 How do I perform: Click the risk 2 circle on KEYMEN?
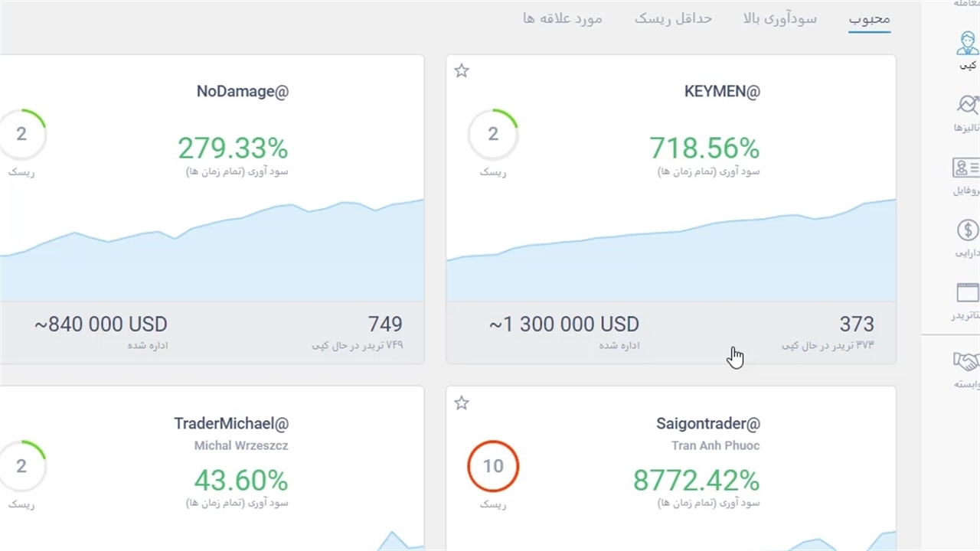pyautogui.click(x=493, y=135)
